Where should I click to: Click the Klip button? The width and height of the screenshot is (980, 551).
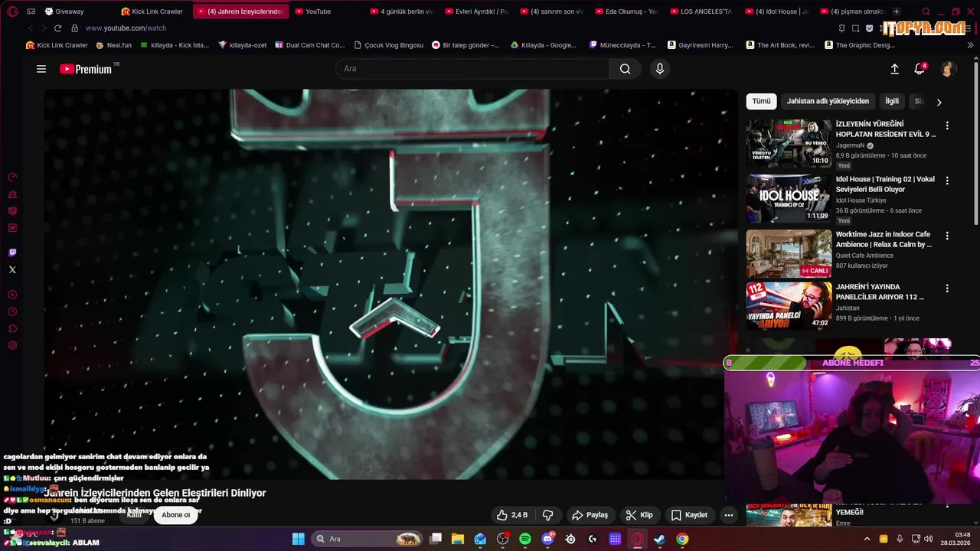point(639,515)
